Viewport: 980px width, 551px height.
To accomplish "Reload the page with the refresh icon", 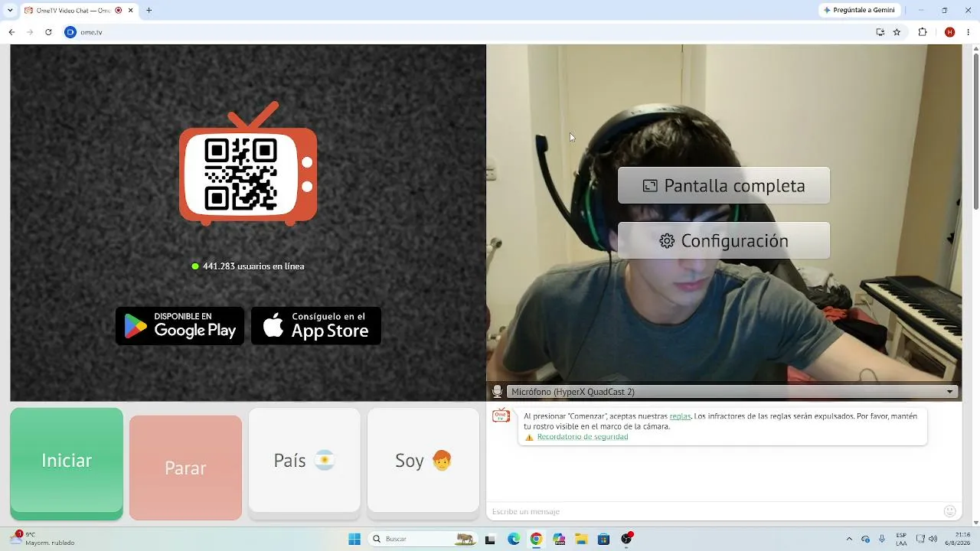I will pos(48,32).
